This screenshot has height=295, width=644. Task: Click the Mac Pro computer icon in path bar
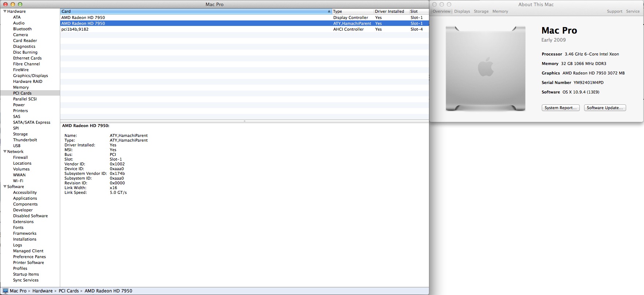[5, 291]
